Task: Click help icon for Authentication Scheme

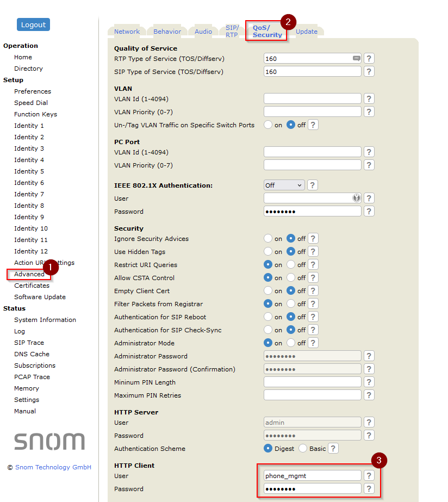Action: [333, 449]
